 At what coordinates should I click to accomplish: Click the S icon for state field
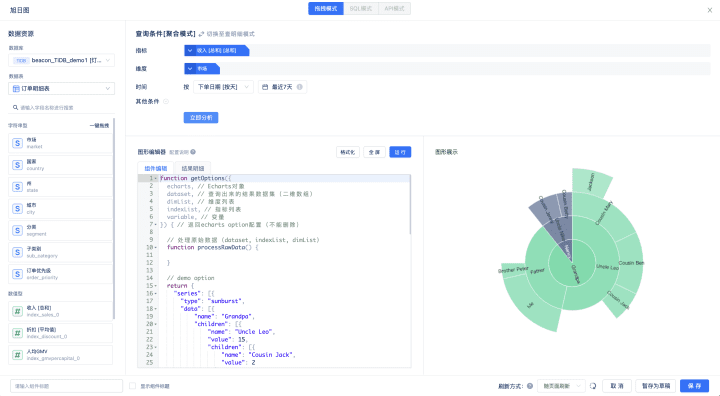point(17,187)
